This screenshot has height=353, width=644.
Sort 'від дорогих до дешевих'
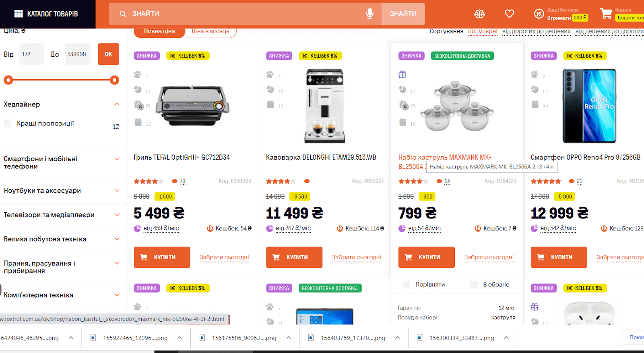point(537,31)
